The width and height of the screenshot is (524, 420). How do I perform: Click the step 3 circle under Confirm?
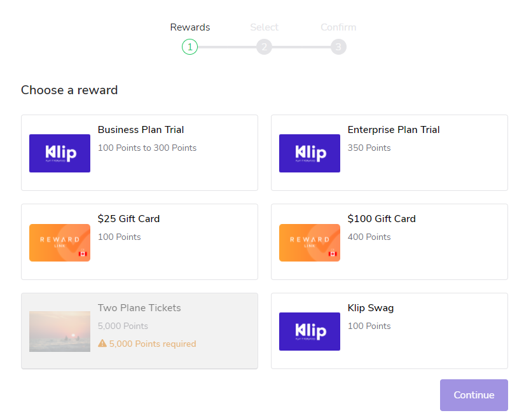[x=338, y=47]
